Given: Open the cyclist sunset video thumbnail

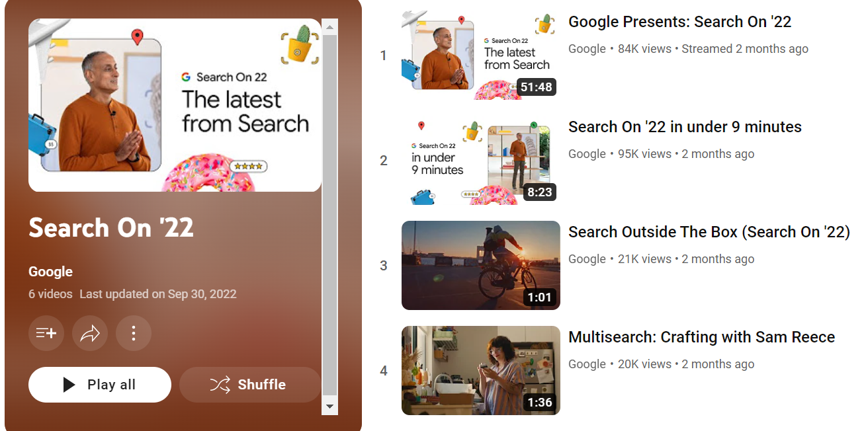Looking at the screenshot, I should coord(481,265).
